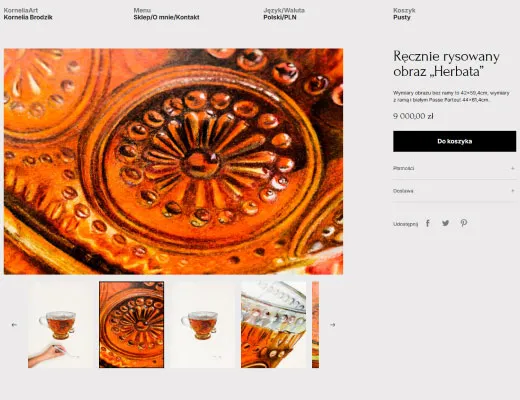Select thumbnail of glass cup rim closeup

273,325
